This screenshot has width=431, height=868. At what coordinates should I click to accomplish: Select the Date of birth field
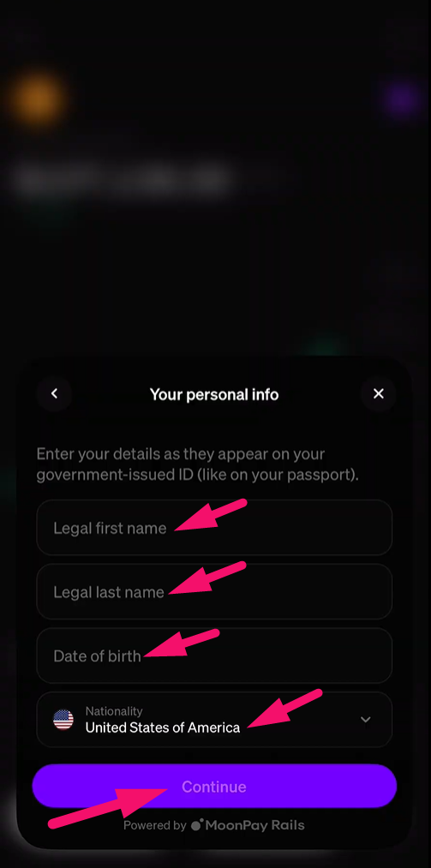[x=215, y=655]
